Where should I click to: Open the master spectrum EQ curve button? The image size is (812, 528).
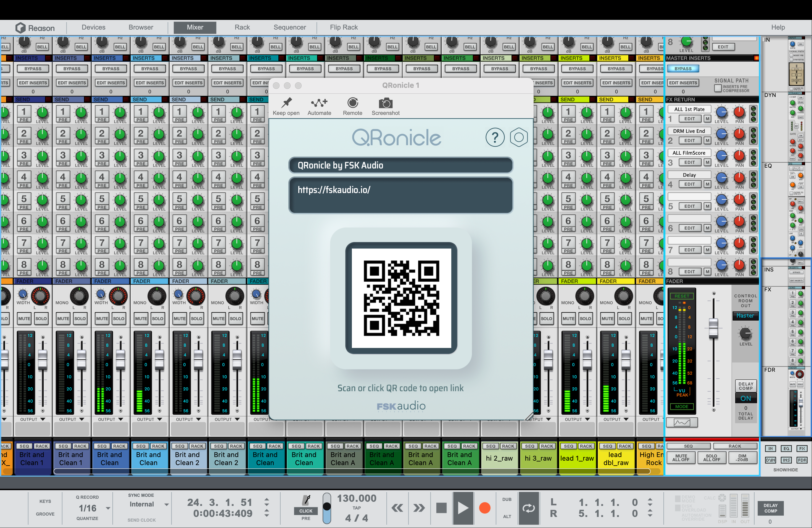pyautogui.click(x=682, y=423)
